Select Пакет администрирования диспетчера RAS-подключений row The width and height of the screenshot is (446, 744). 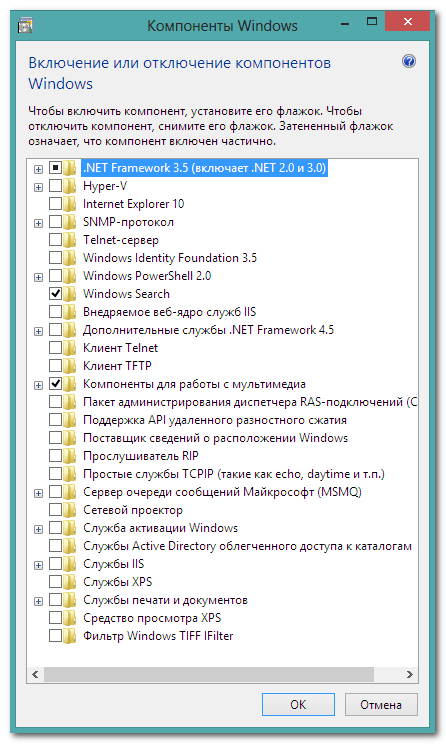pyautogui.click(x=250, y=402)
